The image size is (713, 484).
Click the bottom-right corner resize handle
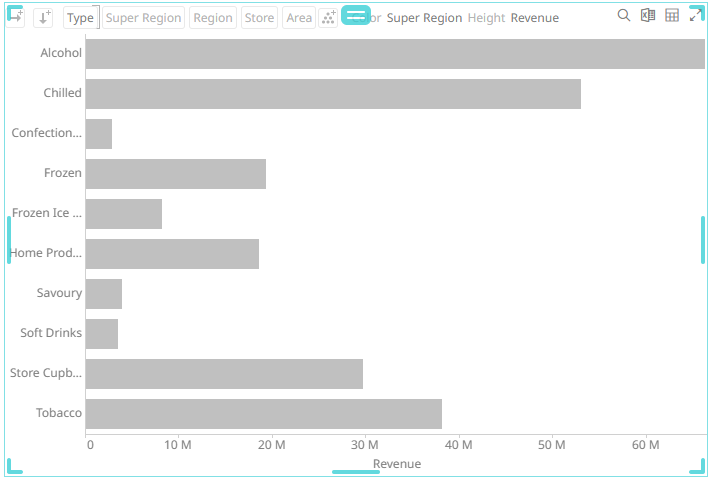tap(698, 467)
